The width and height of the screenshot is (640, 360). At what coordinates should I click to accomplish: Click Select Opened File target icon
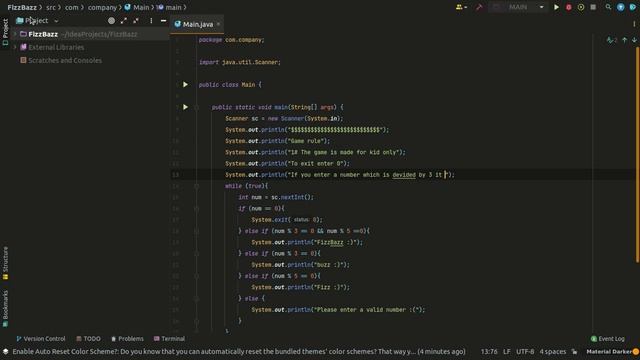pyautogui.click(x=111, y=20)
